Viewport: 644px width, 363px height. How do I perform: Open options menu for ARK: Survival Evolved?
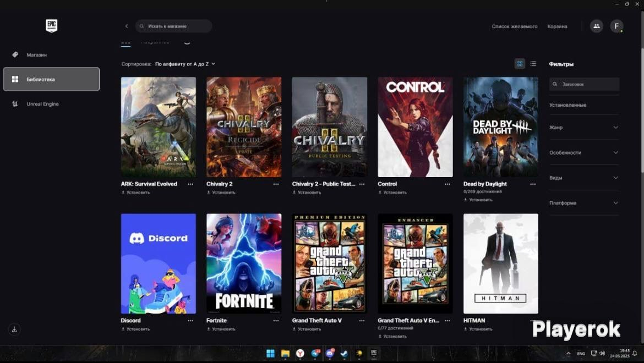(190, 184)
